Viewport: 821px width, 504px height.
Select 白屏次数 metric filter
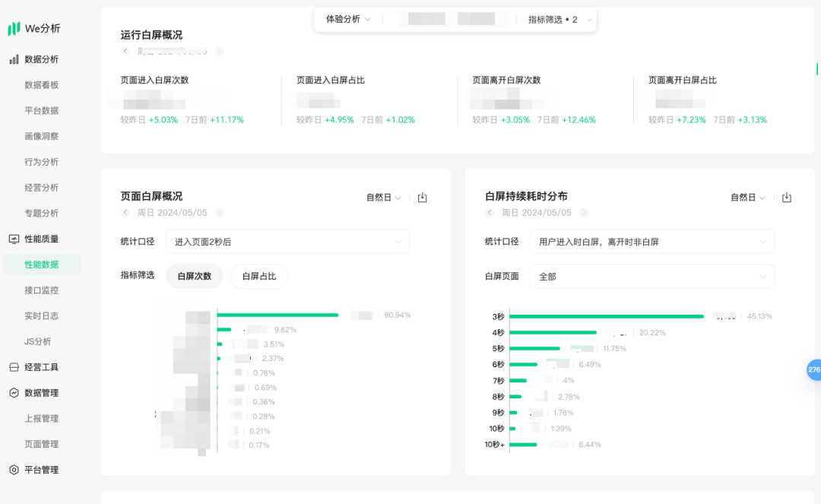(195, 277)
